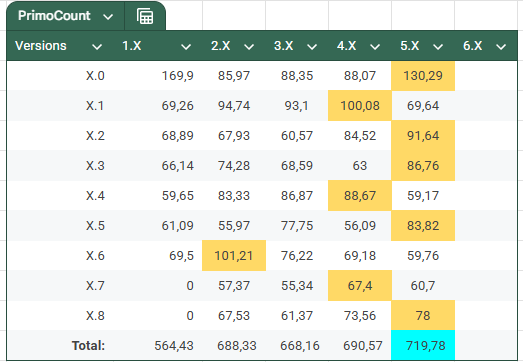Select the highlighted cell 101,21
523x362 pixels.
[234, 256]
